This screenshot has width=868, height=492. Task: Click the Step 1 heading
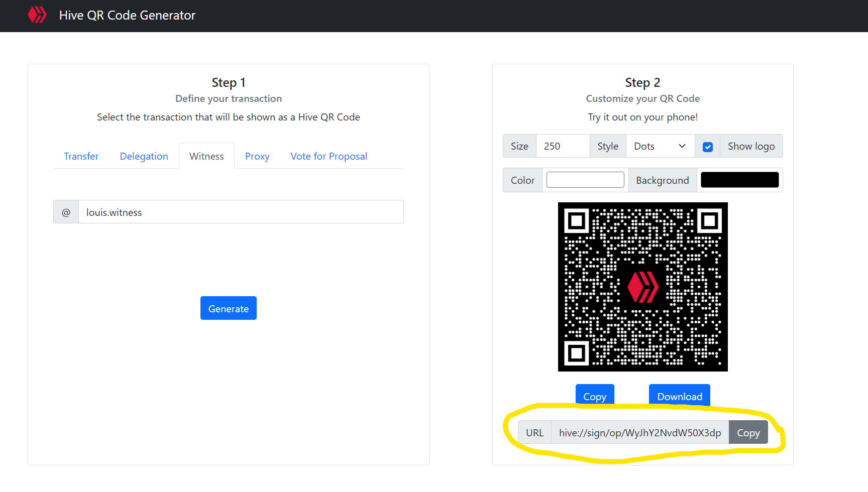pos(229,82)
